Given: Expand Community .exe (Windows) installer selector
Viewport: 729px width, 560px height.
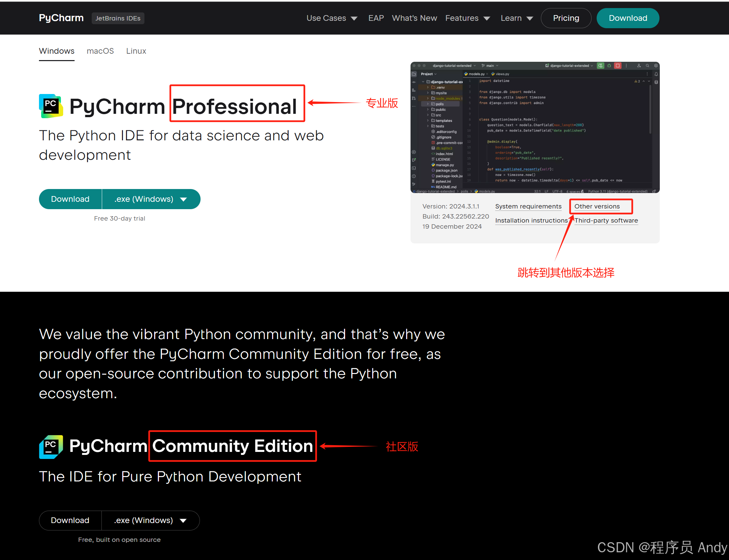Looking at the screenshot, I should point(150,520).
